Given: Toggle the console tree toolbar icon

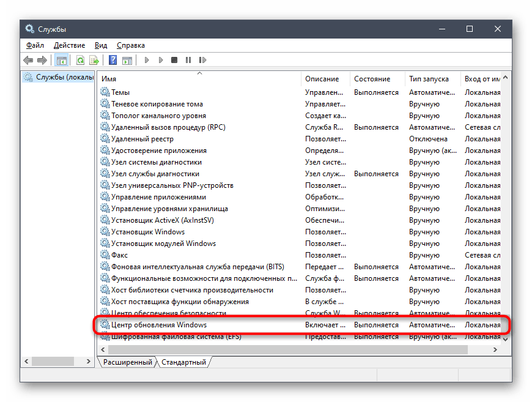Looking at the screenshot, I should click(61, 60).
